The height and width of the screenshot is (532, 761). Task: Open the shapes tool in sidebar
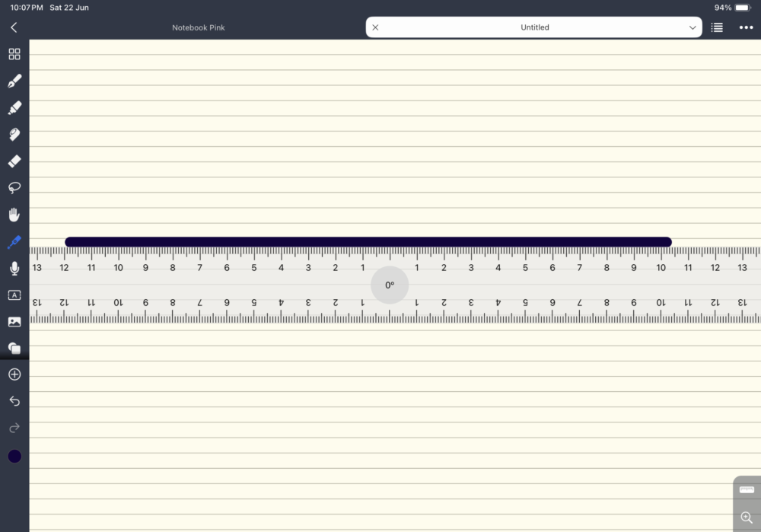[14, 348]
